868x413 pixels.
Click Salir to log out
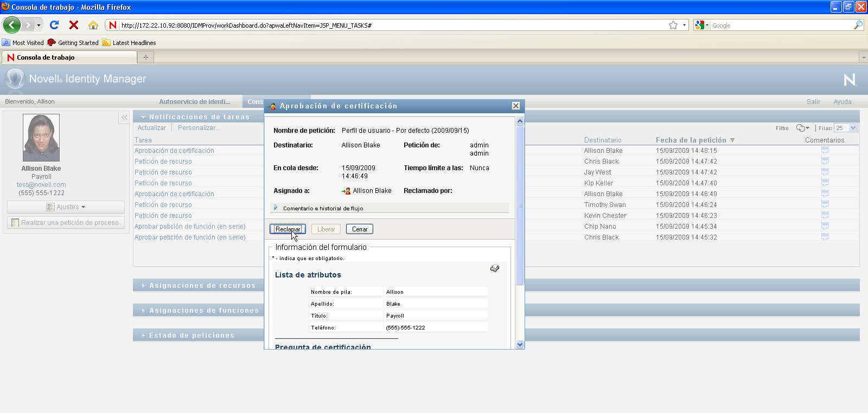click(x=813, y=101)
